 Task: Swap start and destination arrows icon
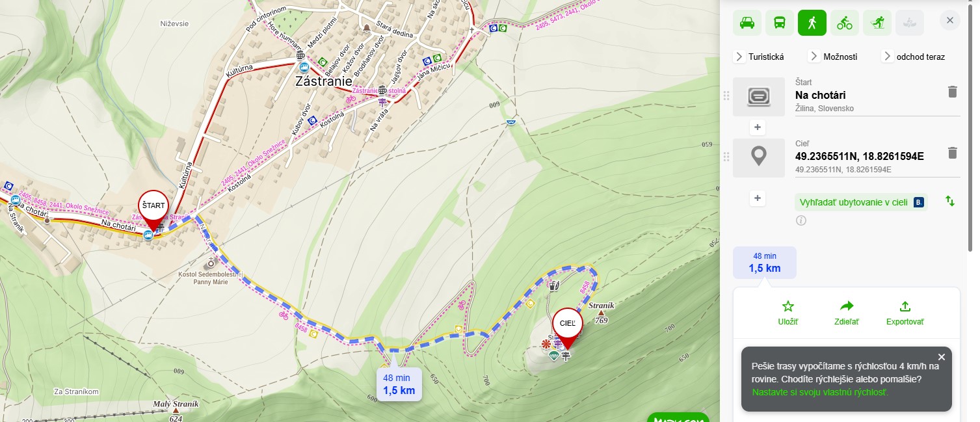coord(950,202)
